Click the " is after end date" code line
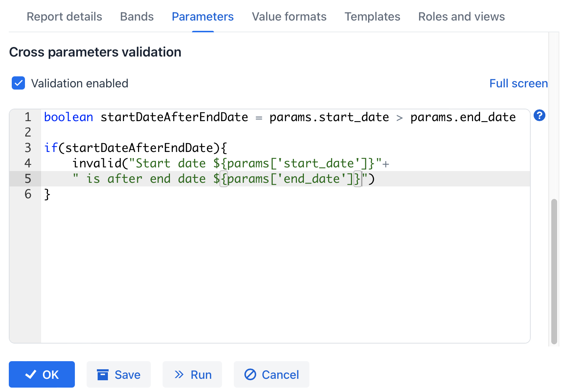The height and width of the screenshot is (392, 563). 224,179
